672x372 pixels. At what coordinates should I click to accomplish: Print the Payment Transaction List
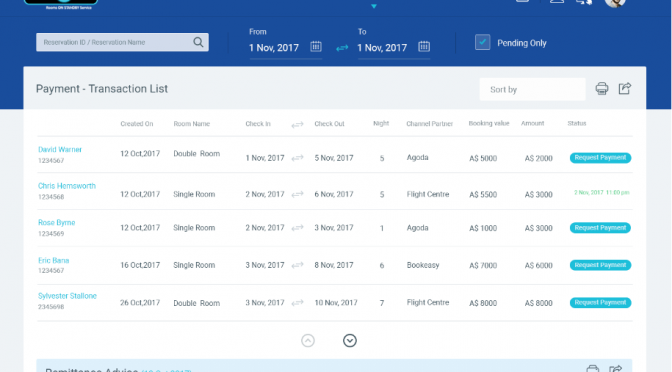(x=602, y=89)
